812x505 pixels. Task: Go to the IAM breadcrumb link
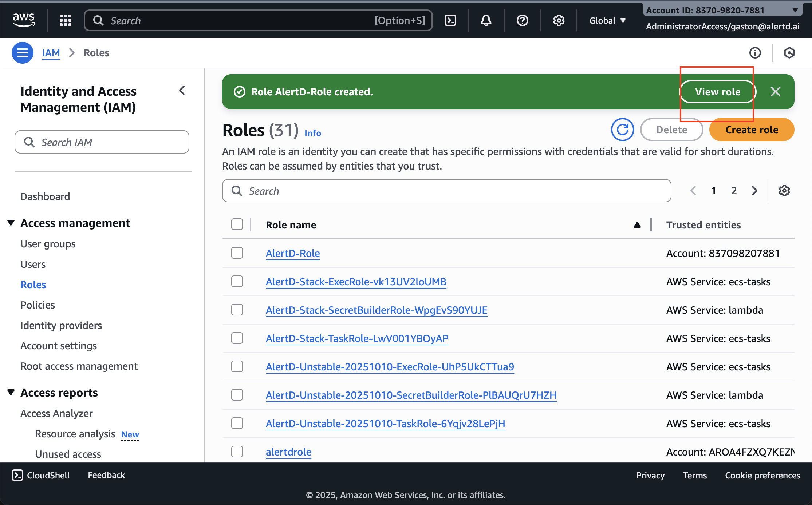tap(51, 53)
